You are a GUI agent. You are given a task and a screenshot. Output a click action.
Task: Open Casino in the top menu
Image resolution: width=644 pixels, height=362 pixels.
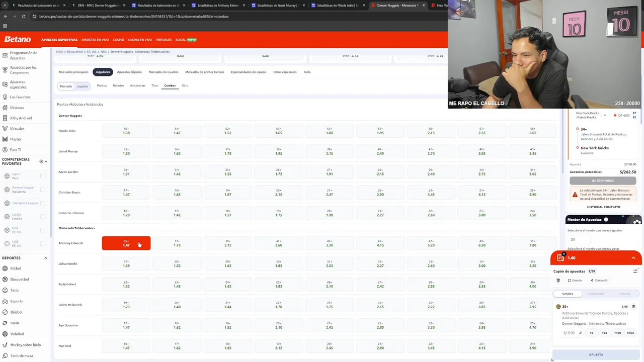click(118, 40)
